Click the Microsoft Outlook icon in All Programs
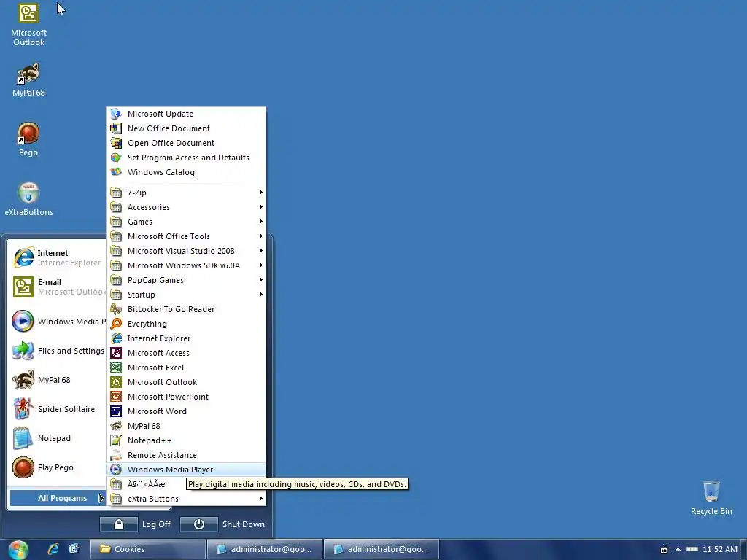Image resolution: width=747 pixels, height=560 pixels. point(116,382)
